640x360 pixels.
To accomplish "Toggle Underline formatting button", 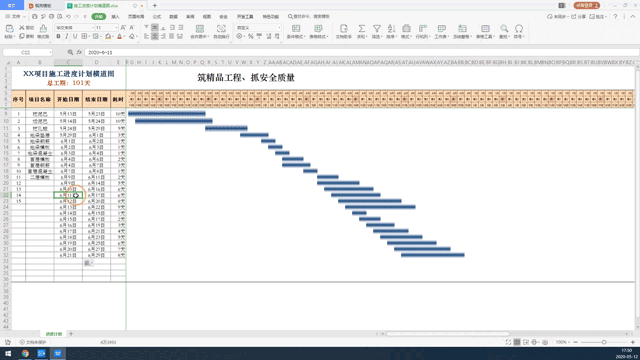I will tap(75, 36).
